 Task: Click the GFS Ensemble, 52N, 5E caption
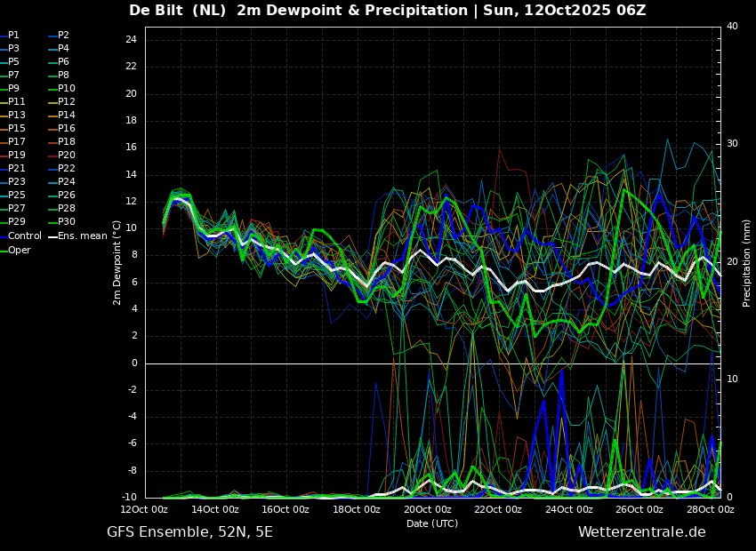[189, 532]
